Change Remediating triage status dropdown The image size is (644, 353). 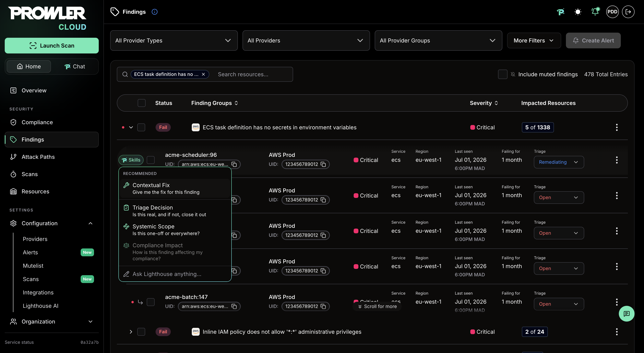coord(559,162)
